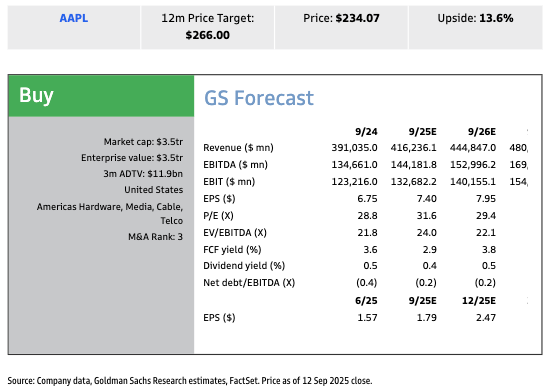Click the Market cap $3.5tr line
The image size is (549, 392).
coord(143,142)
